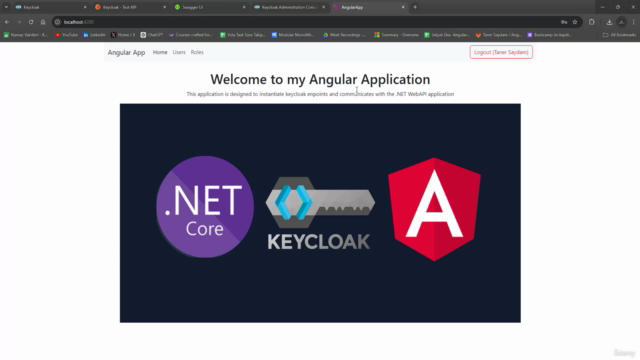Close the Keycloak - Test API tab

(164, 7)
